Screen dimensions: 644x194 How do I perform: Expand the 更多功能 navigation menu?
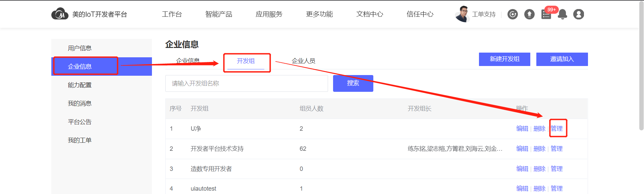pyautogui.click(x=319, y=14)
